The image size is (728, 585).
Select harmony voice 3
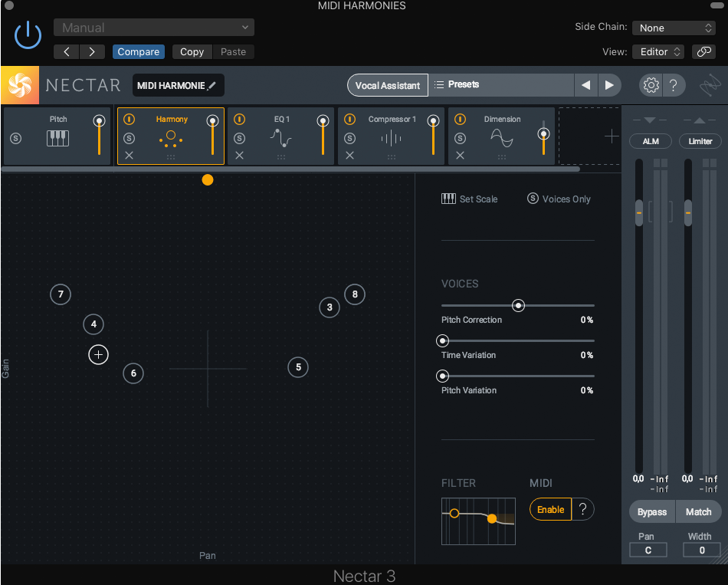[x=330, y=307]
